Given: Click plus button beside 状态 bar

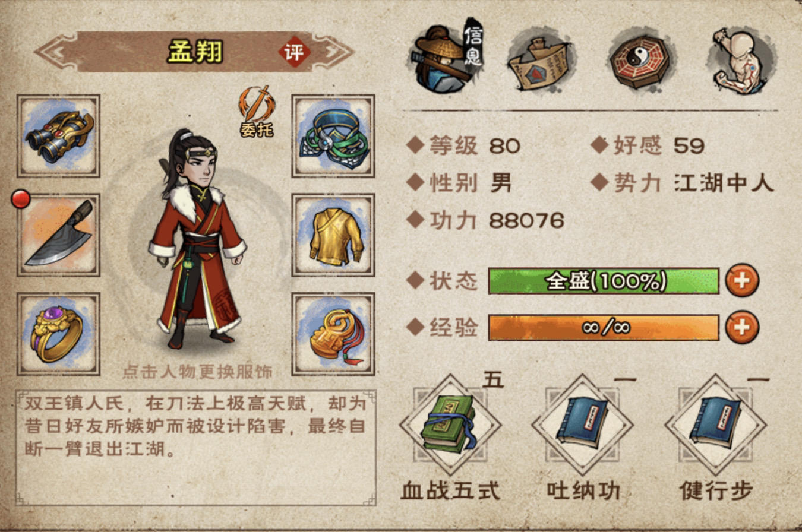Looking at the screenshot, I should (742, 280).
